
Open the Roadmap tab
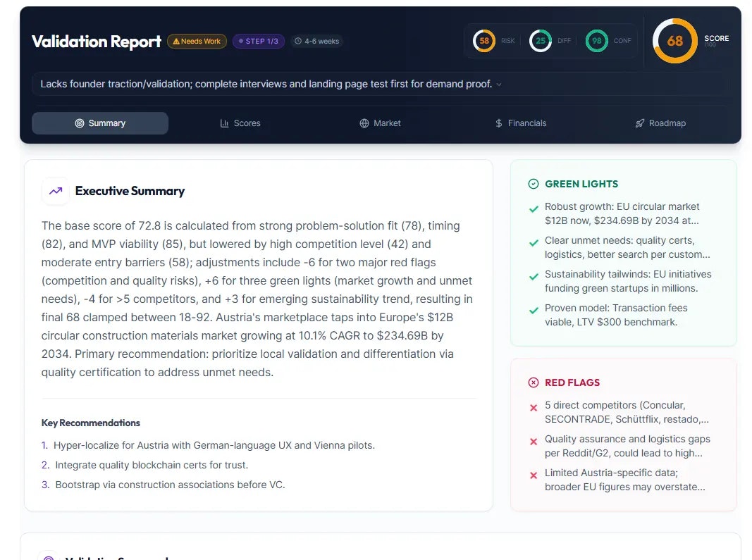pyautogui.click(x=660, y=123)
